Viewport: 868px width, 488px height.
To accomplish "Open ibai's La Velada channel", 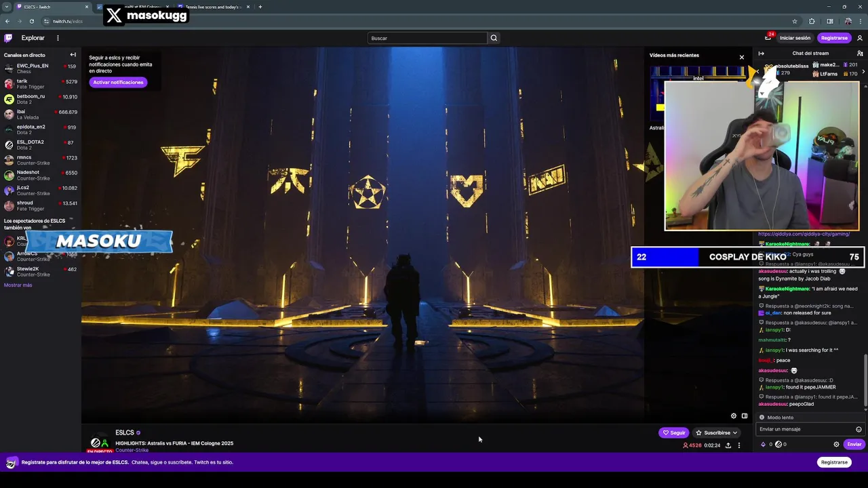I will (x=41, y=114).
